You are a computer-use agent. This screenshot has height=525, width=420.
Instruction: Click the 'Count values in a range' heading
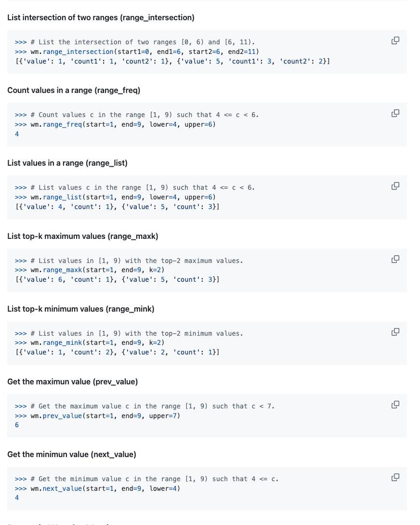point(74,91)
